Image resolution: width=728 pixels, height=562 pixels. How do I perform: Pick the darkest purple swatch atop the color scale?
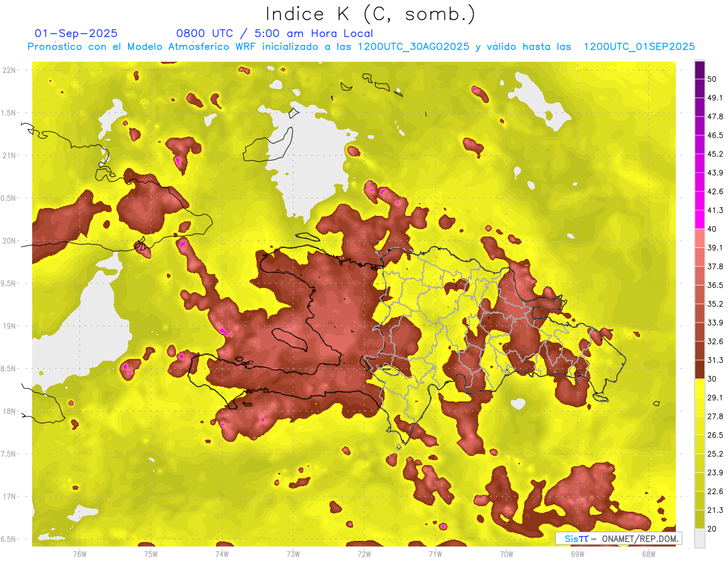click(699, 70)
